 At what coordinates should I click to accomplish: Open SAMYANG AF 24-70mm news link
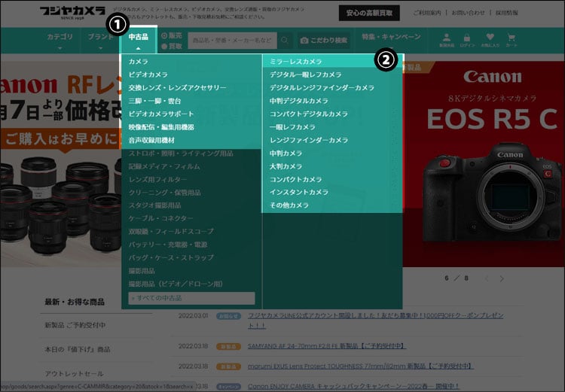(x=327, y=346)
